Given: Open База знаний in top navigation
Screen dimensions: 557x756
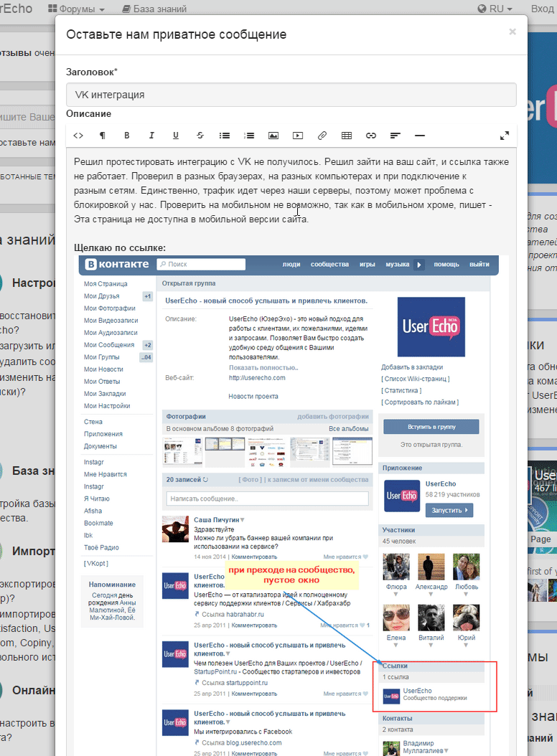Looking at the screenshot, I should pyautogui.click(x=154, y=9).
